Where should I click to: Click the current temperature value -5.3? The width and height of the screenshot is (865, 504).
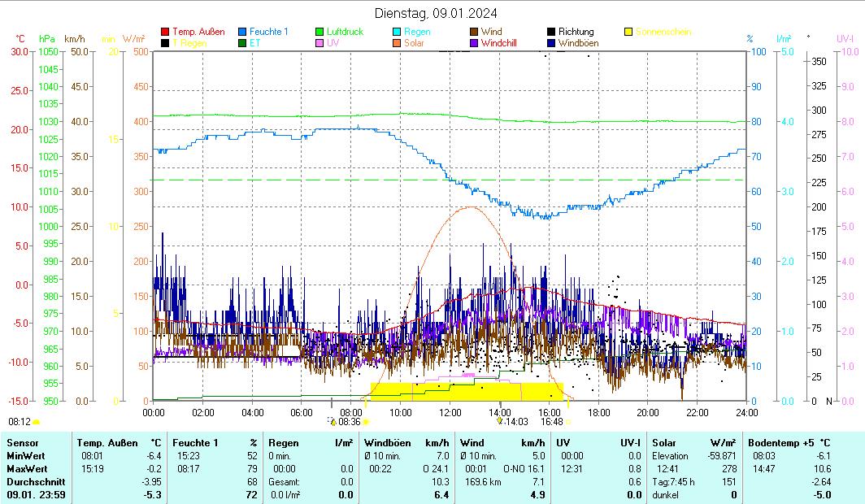(152, 494)
